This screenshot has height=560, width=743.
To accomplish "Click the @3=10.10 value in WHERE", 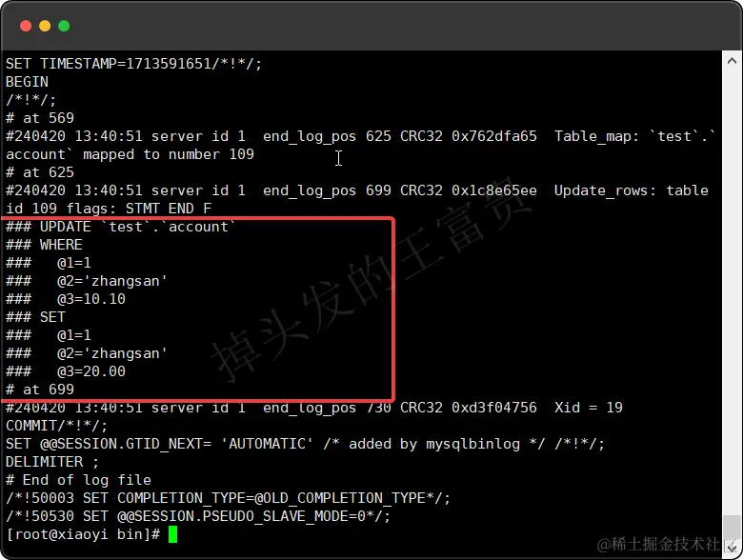I will click(x=91, y=299).
